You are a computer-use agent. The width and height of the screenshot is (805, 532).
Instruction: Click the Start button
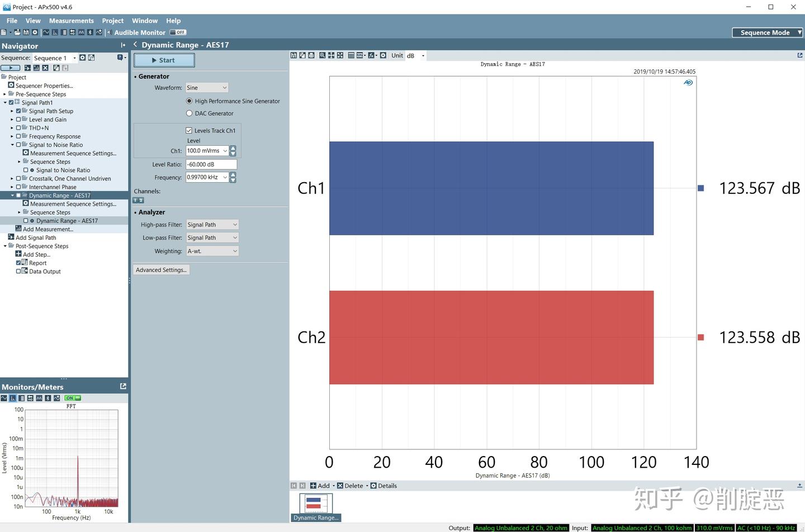point(164,60)
